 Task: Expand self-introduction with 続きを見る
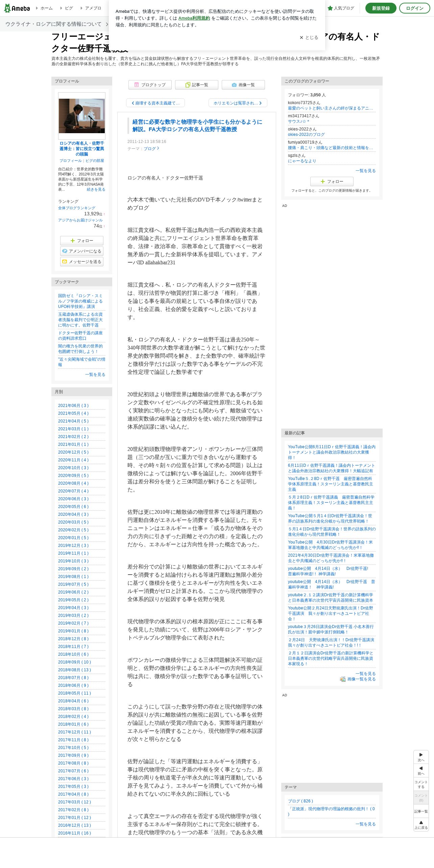click(x=96, y=190)
